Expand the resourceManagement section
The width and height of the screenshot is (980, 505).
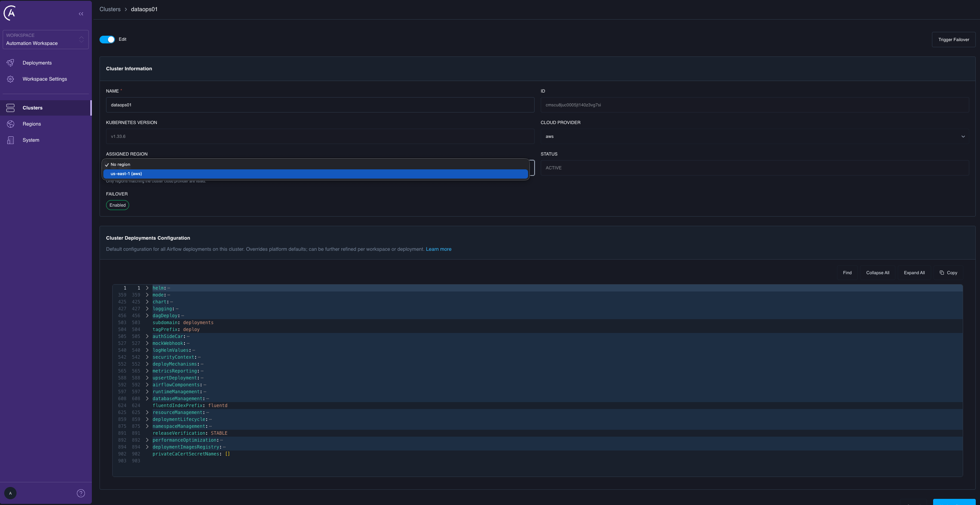(147, 412)
